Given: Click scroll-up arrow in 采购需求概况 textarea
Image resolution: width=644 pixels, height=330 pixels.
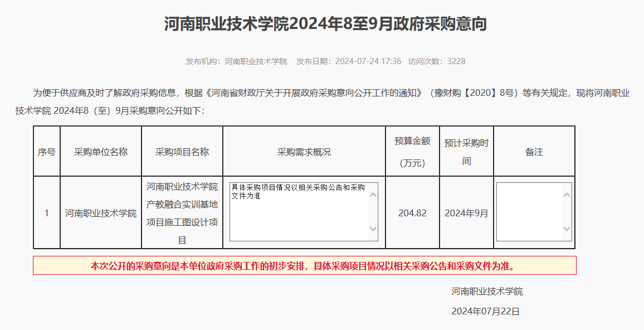Looking at the screenshot, I should (x=373, y=195).
